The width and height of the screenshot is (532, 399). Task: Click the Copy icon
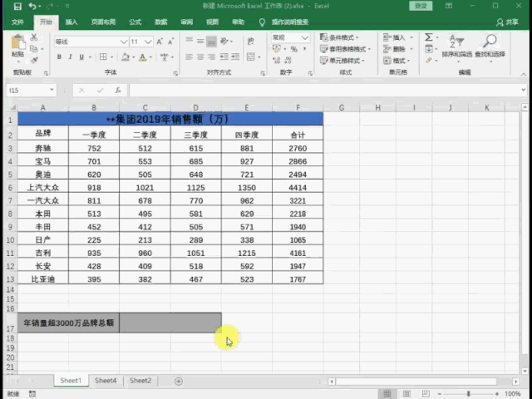click(x=34, y=49)
